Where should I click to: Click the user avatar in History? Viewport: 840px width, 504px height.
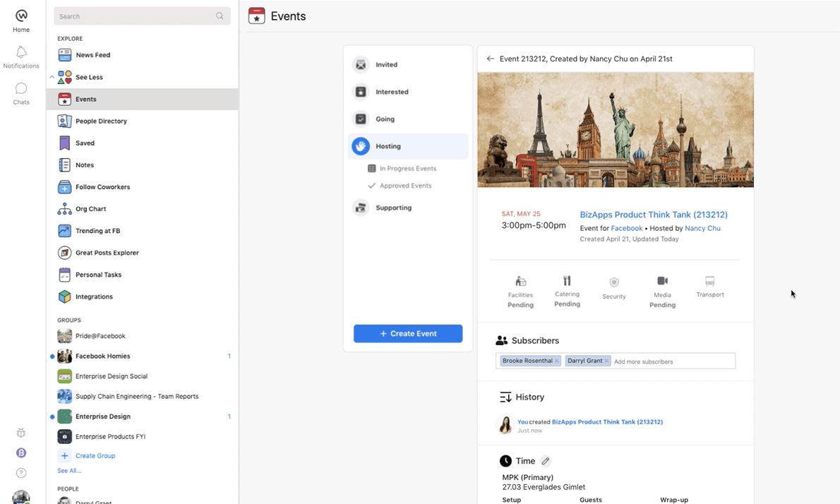coord(505,425)
